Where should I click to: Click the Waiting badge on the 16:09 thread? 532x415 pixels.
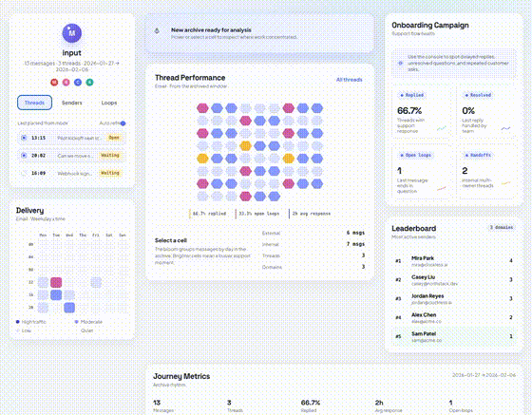[110, 173]
